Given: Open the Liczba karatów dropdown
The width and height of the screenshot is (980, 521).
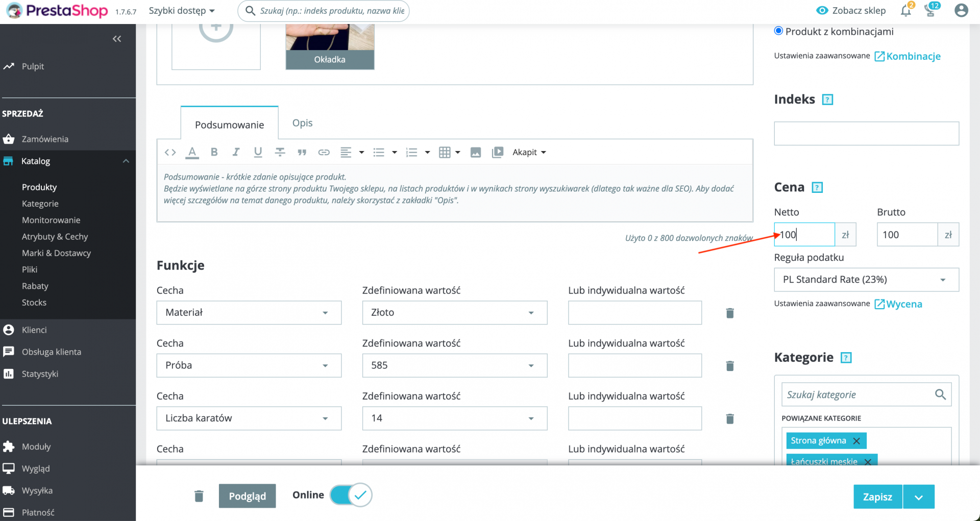Looking at the screenshot, I should coord(249,418).
